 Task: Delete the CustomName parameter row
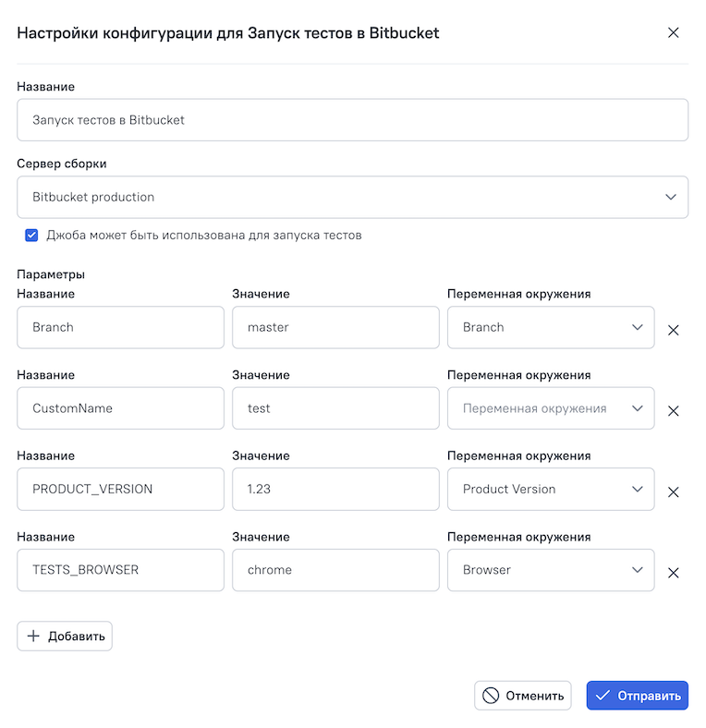(x=673, y=411)
